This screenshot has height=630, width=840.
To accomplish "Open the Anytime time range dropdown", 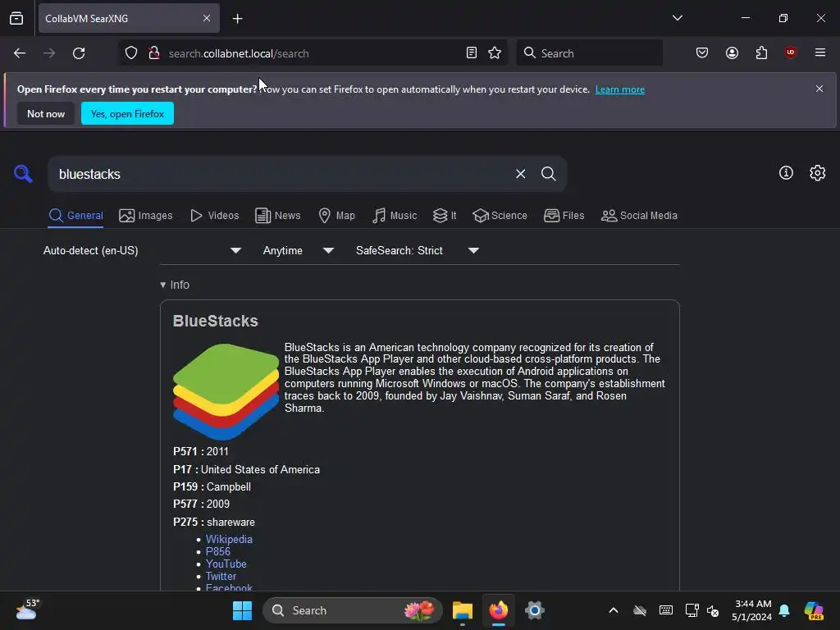I will [298, 251].
